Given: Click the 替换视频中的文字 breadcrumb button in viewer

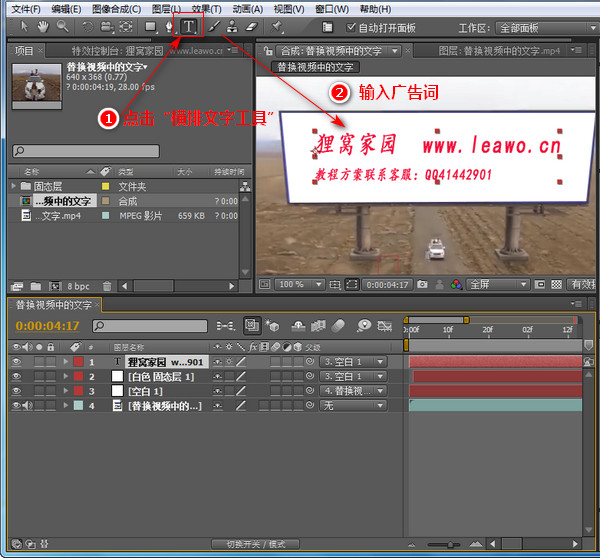Looking at the screenshot, I should [x=315, y=67].
